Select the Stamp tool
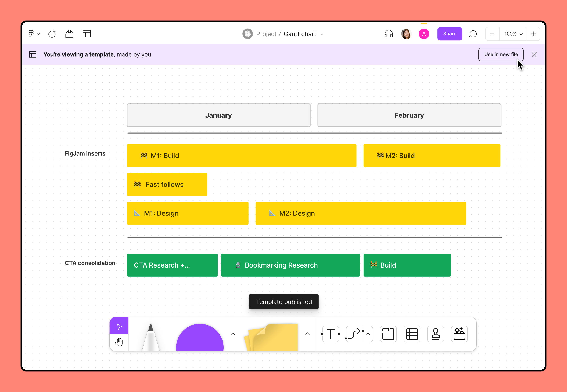The image size is (567, 392). [x=435, y=334]
